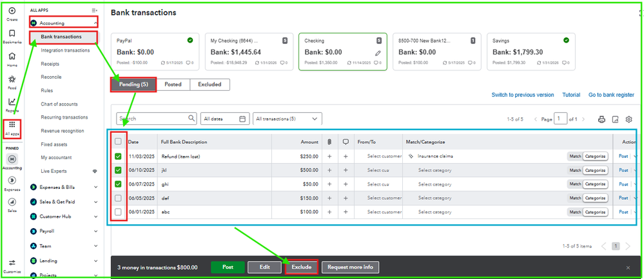The width and height of the screenshot is (644, 279).
Task: Uncheck the jkl transaction checkbox
Action: coord(118,170)
